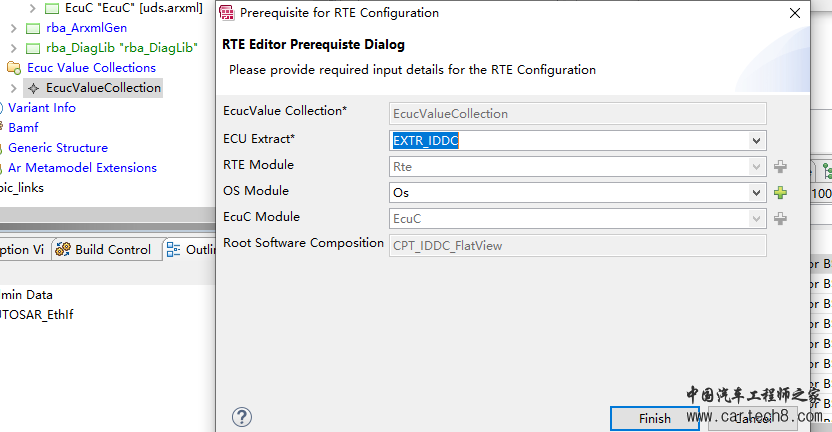Open the ECU Extract dropdown arrow
832x432 pixels.
coord(756,141)
